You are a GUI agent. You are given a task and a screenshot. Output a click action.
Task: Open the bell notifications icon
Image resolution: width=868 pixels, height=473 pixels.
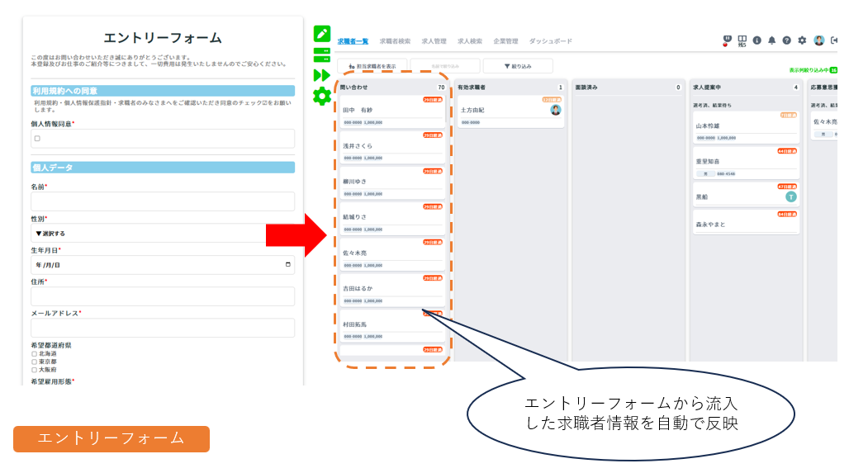(x=771, y=40)
